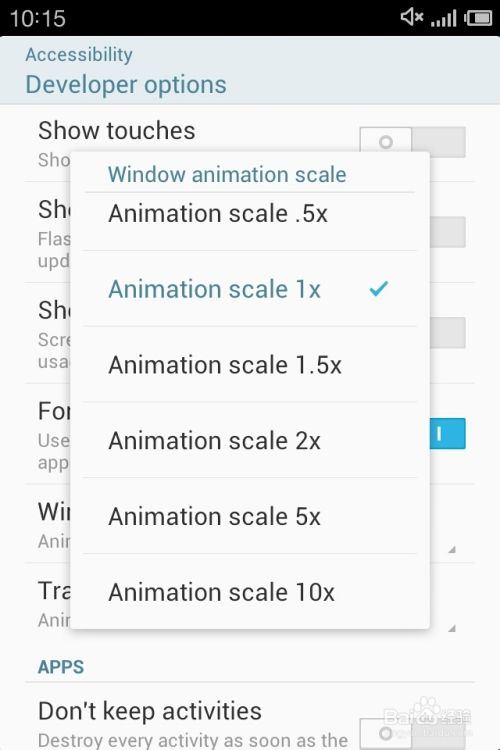Select Animation scale 2x entry
Screen dimensions: 500x750
[249, 440]
